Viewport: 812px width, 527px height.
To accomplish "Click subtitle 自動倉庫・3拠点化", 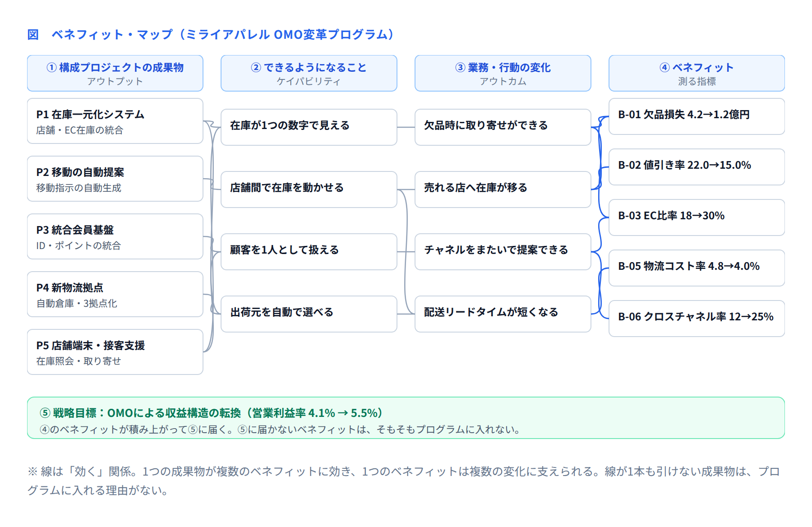I will [x=77, y=304].
